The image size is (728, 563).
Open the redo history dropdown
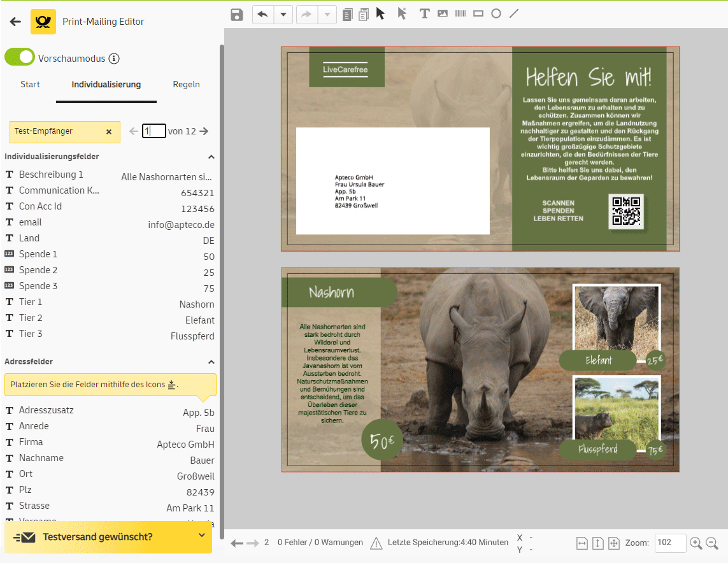point(327,15)
